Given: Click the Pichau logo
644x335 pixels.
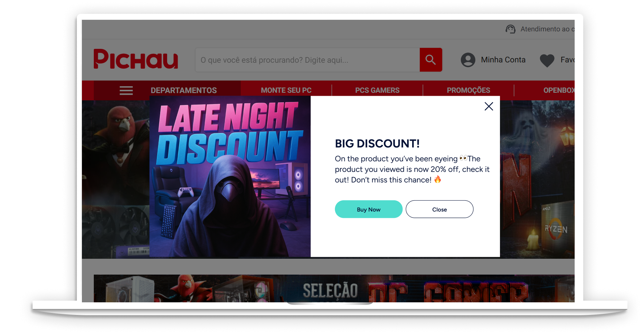Looking at the screenshot, I should pos(136,59).
